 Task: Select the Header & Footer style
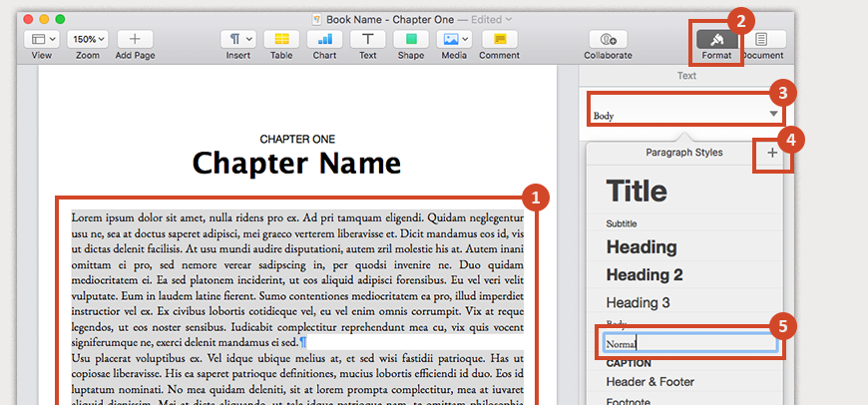tap(650, 381)
